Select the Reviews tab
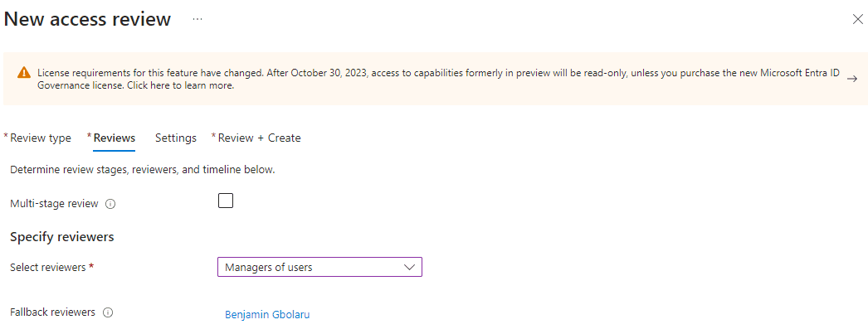Image resolution: width=868 pixels, height=334 pixels. pos(115,138)
